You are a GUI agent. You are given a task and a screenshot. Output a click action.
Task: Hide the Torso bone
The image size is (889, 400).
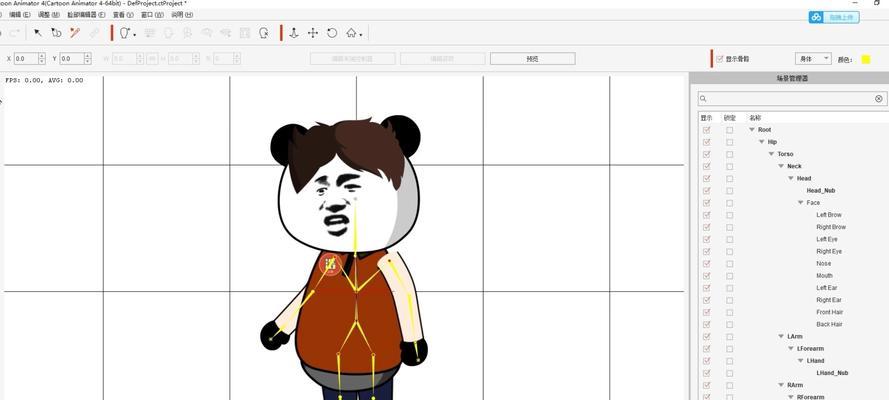pos(706,154)
